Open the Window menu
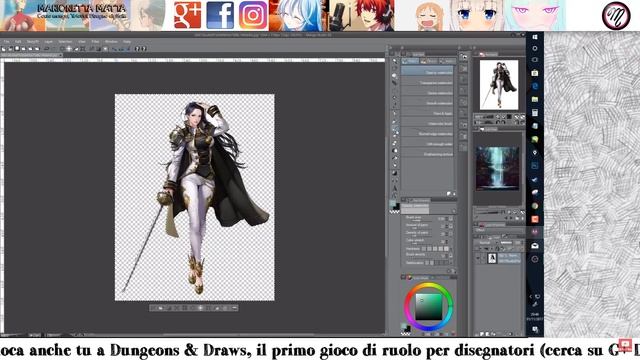The image size is (640, 360). (x=111, y=42)
